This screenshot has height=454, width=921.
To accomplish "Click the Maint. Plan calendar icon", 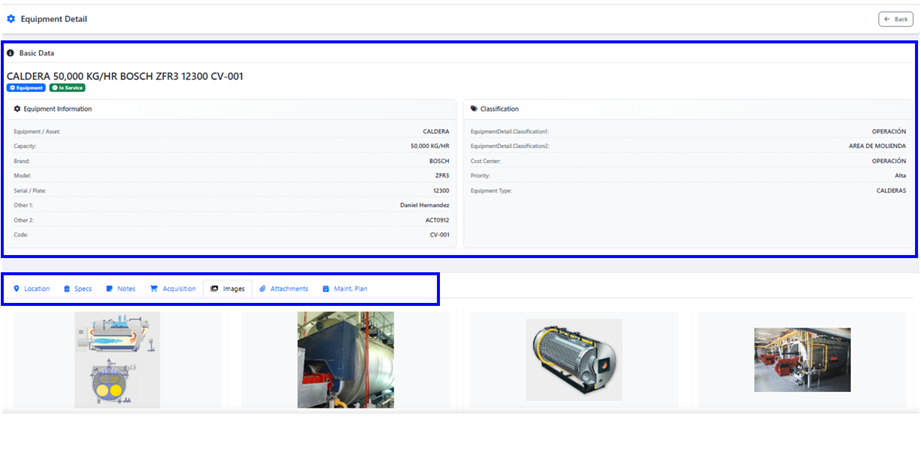I will click(326, 288).
